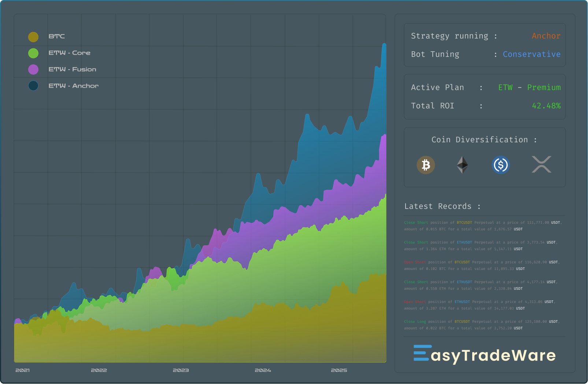Click the BTC legend color dot
Image resolution: width=588 pixels, height=384 pixels.
[33, 37]
